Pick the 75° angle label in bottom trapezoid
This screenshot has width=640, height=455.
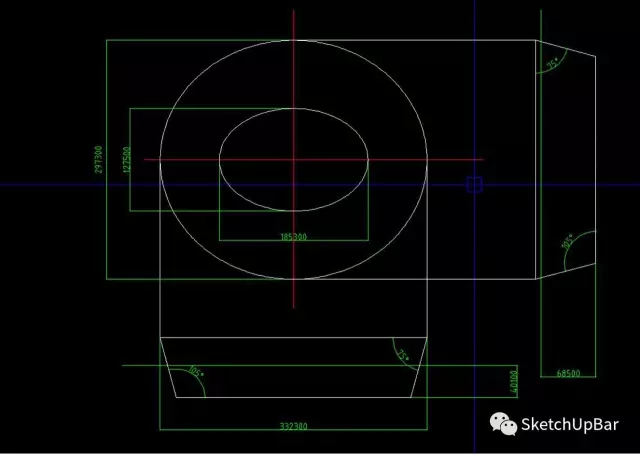click(403, 355)
